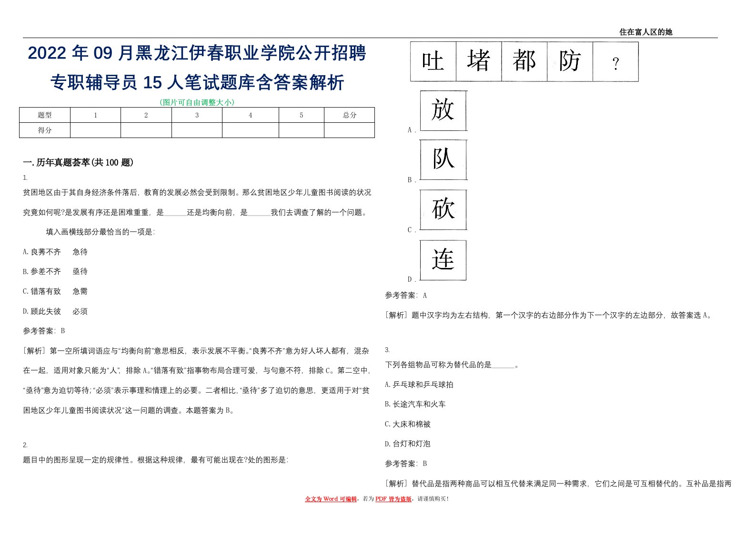
Task: Click the footer text '请谨慎购买!'
Action: 433,499
